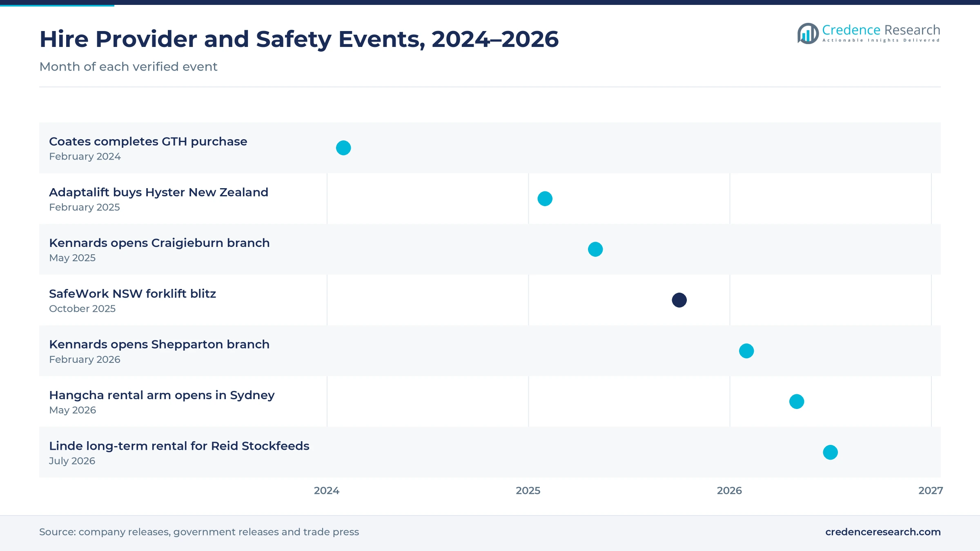Click the 'Coates completes GTH purchase' label
This screenshot has height=551, width=980.
pos(148,142)
